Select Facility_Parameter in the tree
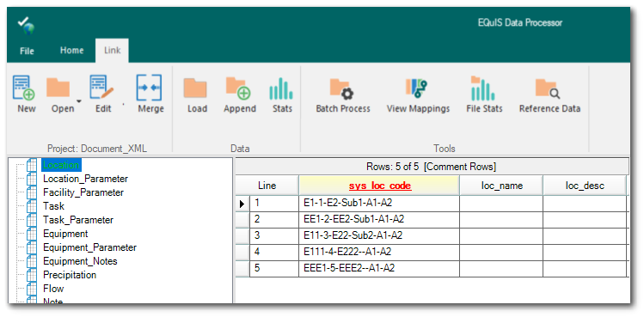Viewport: 644px width, 317px height. pyautogui.click(x=83, y=192)
